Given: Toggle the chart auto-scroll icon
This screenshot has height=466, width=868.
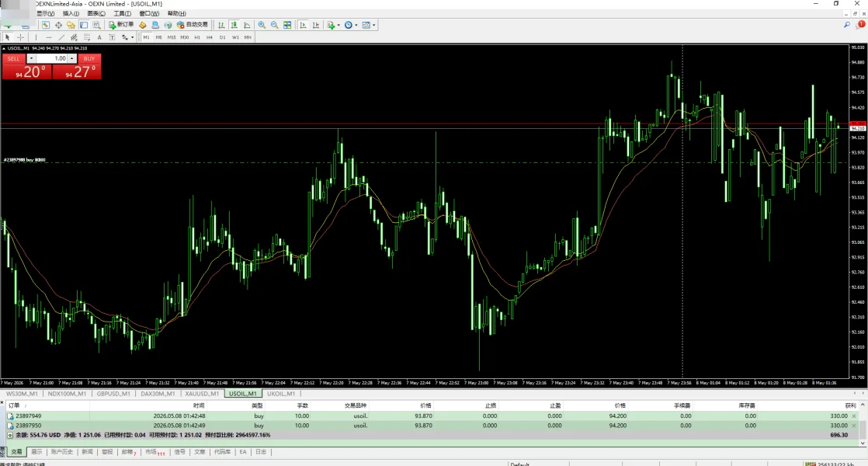Looking at the screenshot, I should [303, 25].
